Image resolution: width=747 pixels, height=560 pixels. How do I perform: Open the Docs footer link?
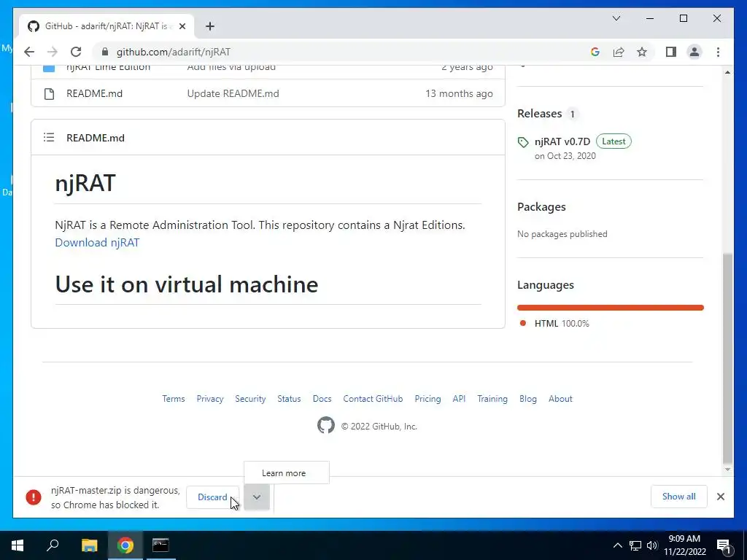[x=322, y=399]
